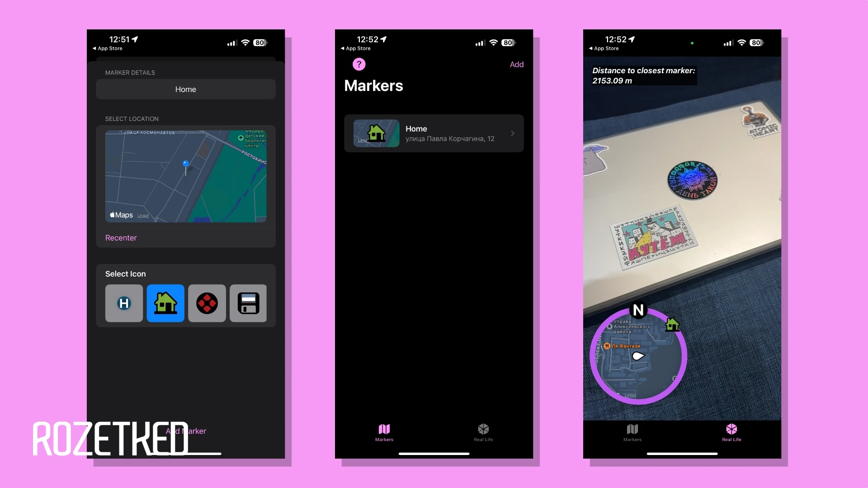The height and width of the screenshot is (488, 868).
Task: Select Markers tab in navigation bar
Action: pyautogui.click(x=383, y=432)
